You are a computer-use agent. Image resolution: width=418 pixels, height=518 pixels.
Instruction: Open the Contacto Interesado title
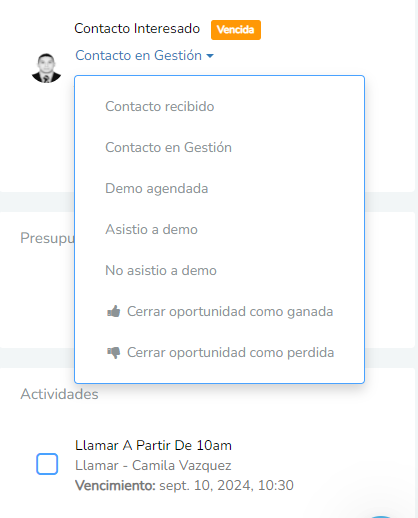137,28
